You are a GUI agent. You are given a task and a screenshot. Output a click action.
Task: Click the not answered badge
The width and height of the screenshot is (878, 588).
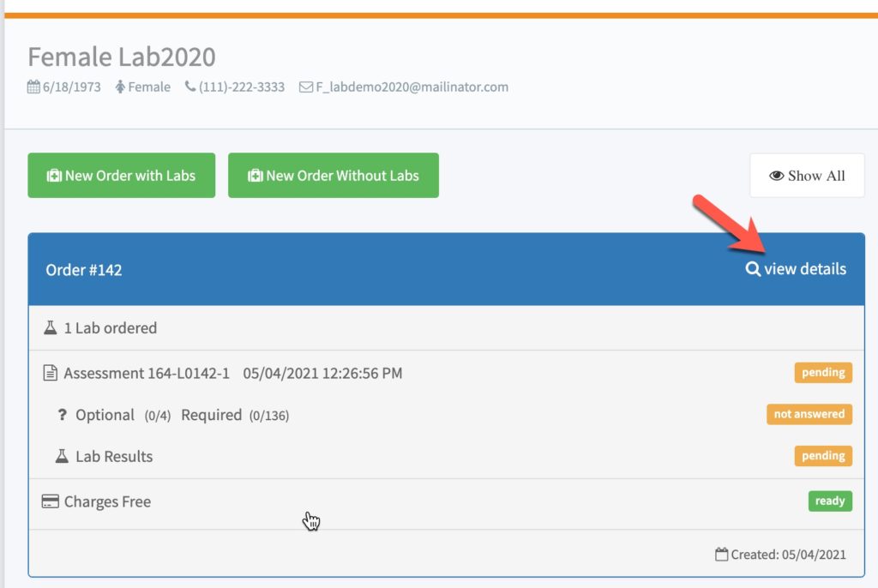click(x=809, y=414)
